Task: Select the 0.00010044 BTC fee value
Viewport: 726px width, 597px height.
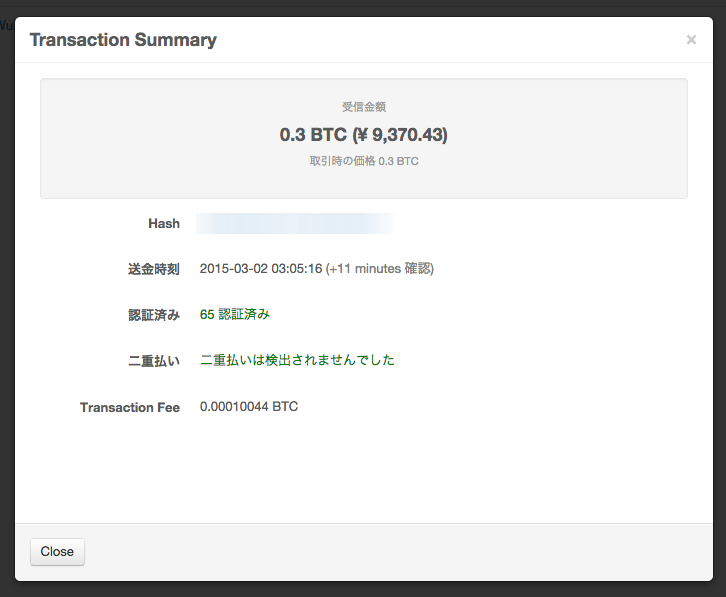Action: point(249,406)
